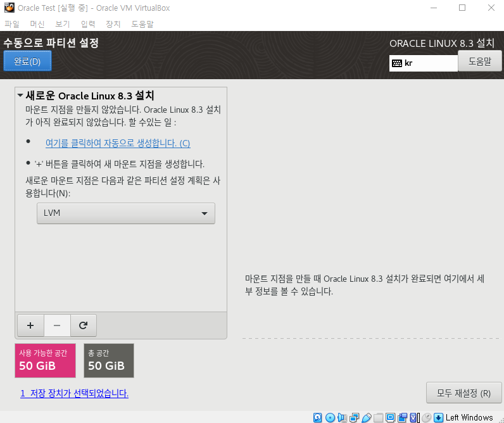Click the VirtualBox app icon in title bar
This screenshot has width=504, height=423.
click(9, 8)
